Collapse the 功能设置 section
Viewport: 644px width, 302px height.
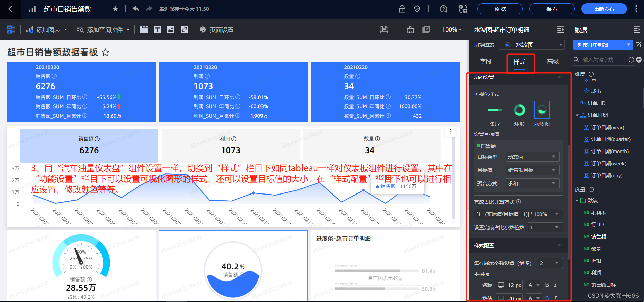tap(560, 77)
